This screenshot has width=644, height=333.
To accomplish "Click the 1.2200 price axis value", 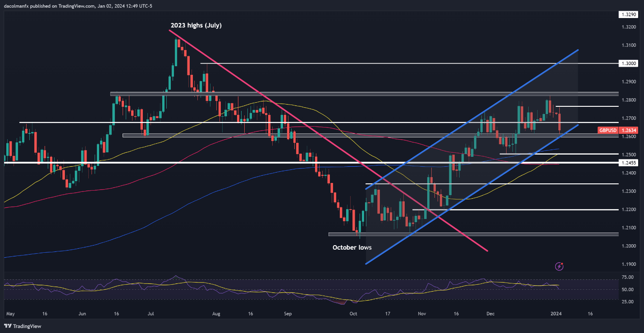I will pyautogui.click(x=629, y=210).
